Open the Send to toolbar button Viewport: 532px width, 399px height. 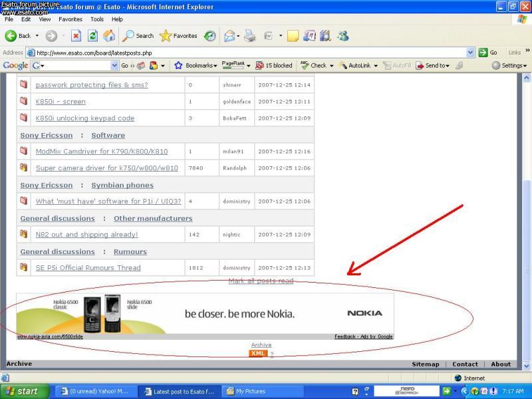click(x=433, y=65)
